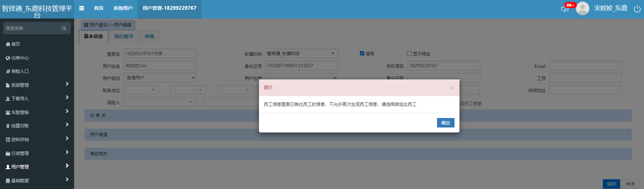The width and height of the screenshot is (644, 189).
Task: Open the 系统用户 top tab
Action: pos(123,8)
